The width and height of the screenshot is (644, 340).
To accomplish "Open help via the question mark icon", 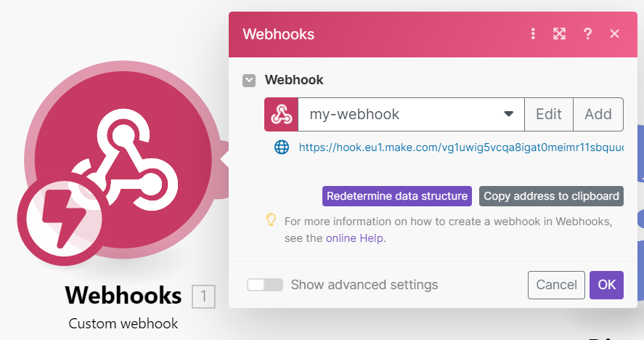I will (587, 34).
